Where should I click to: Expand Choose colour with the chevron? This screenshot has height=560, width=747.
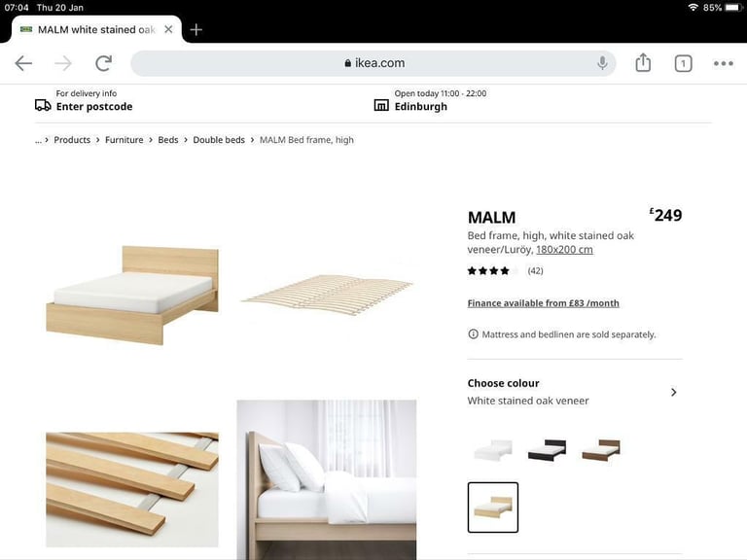tap(674, 392)
